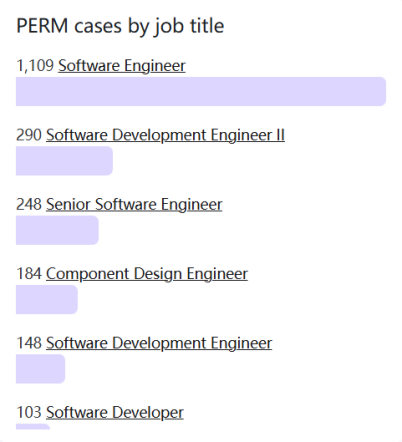
Task: Click the bar for Component Design Engineer
Action: click(47, 299)
